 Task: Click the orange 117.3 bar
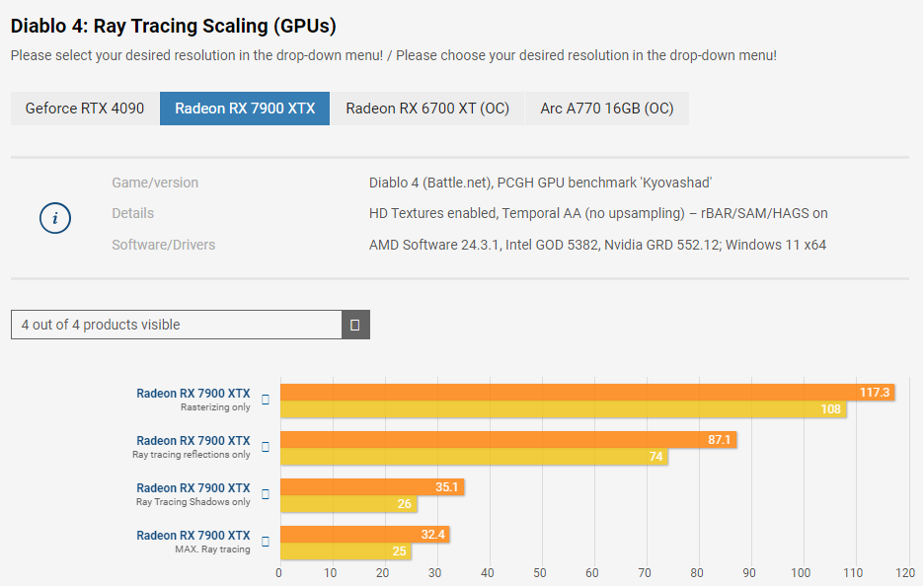[x=586, y=392]
